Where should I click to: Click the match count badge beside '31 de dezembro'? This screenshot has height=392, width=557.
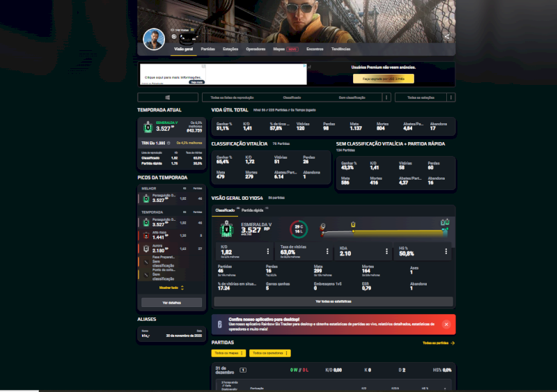[x=243, y=370]
